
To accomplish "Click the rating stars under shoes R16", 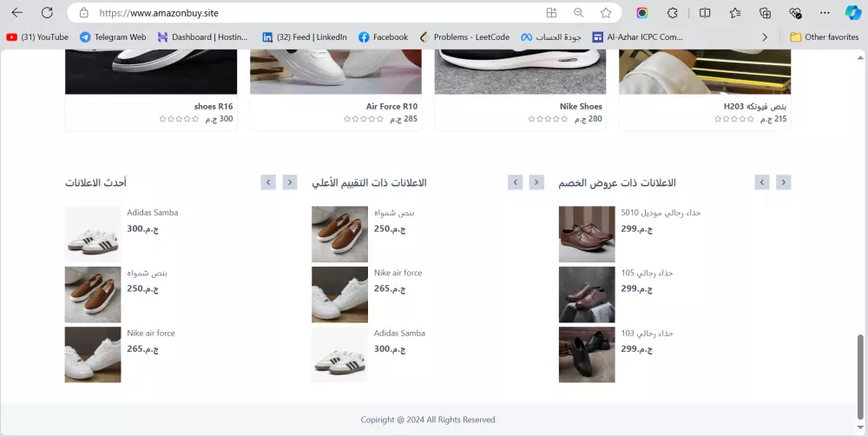I will [x=179, y=118].
